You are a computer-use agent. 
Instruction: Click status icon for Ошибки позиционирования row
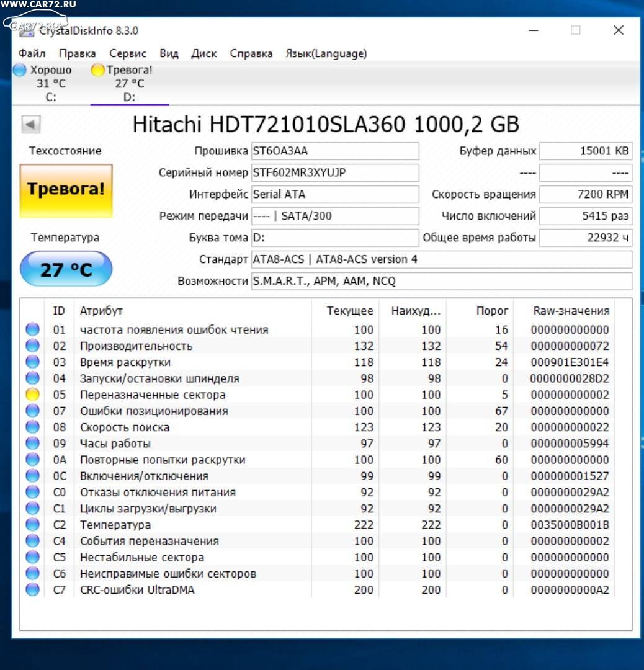tap(32, 411)
